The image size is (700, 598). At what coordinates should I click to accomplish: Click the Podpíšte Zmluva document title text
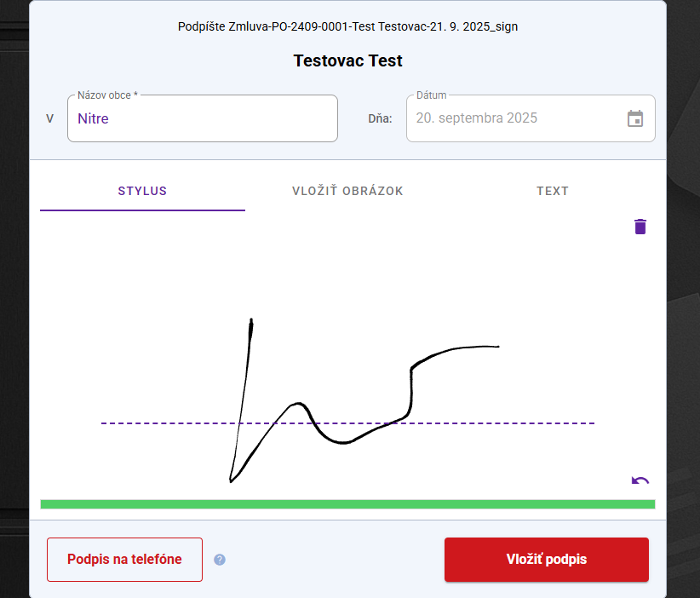point(347,26)
